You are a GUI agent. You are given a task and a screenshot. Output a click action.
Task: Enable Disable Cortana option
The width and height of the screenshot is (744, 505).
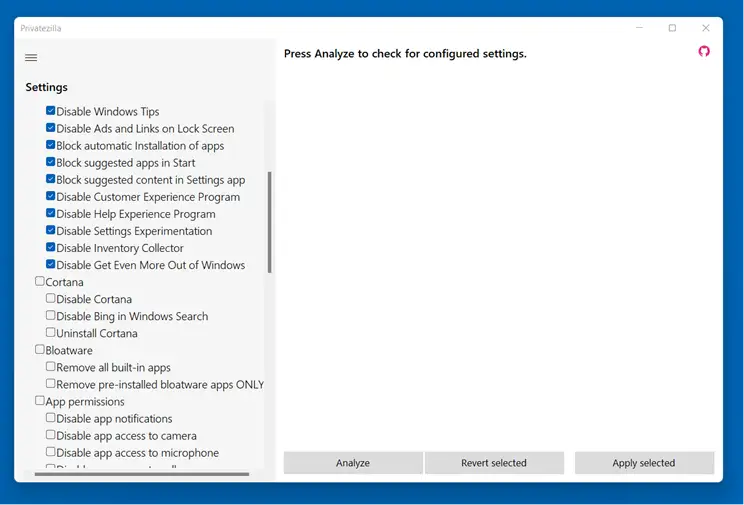[x=51, y=299]
